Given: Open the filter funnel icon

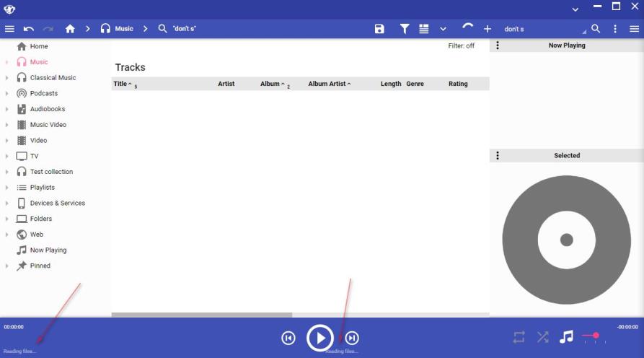Looking at the screenshot, I should 405,29.
